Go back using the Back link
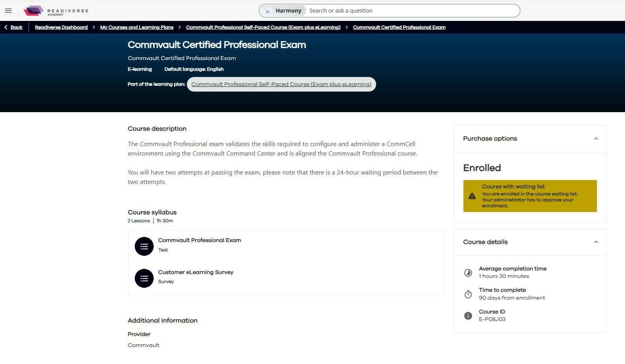This screenshot has width=625, height=364. click(x=17, y=27)
